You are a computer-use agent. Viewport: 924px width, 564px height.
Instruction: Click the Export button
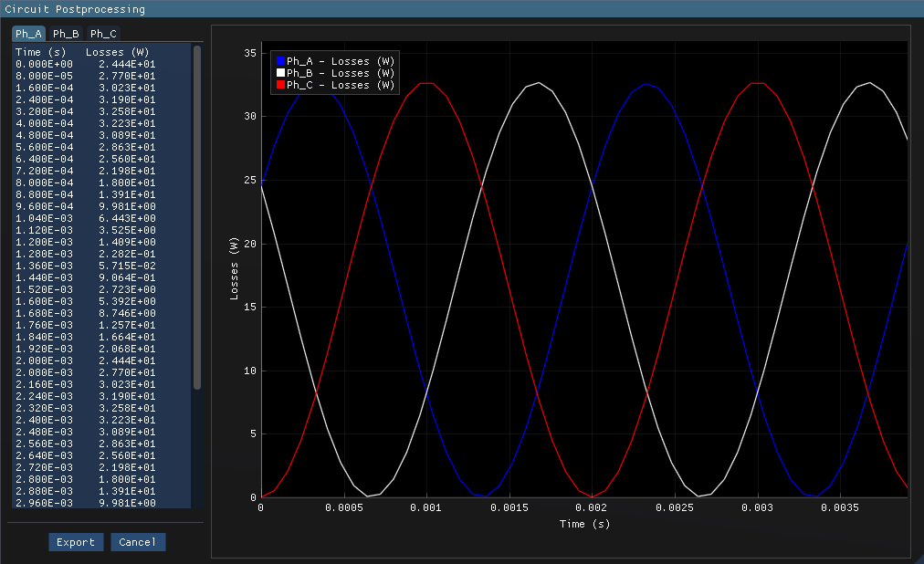(x=76, y=542)
